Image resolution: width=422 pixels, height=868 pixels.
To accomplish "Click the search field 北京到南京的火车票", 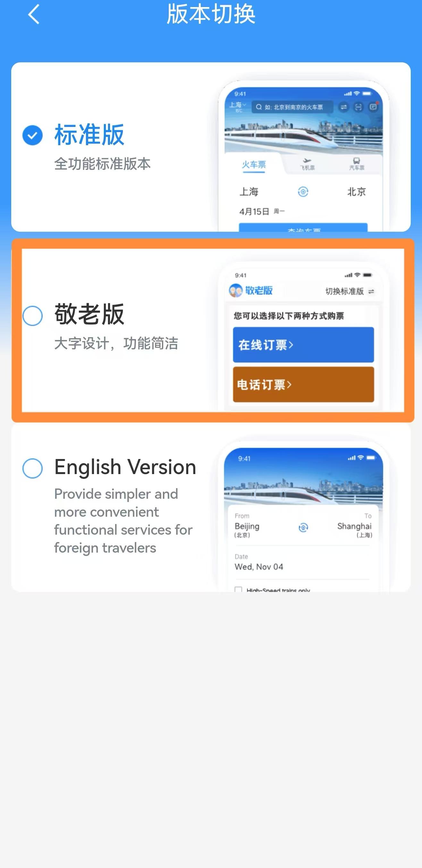I will tap(292, 107).
